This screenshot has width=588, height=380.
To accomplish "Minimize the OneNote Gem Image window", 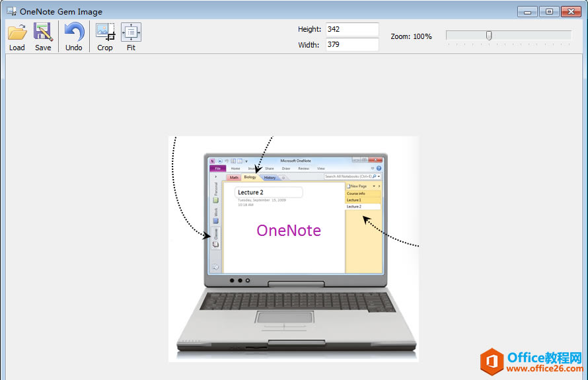I will [x=527, y=12].
